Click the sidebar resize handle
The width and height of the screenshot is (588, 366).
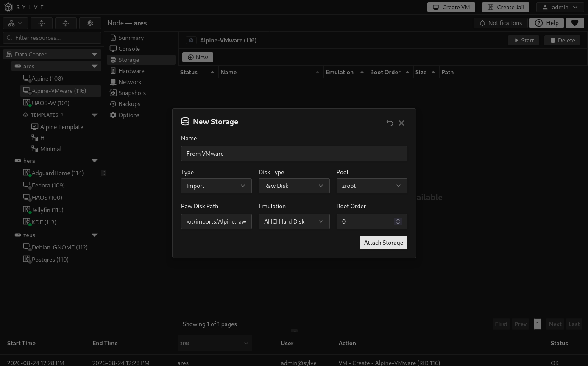pyautogui.click(x=103, y=173)
